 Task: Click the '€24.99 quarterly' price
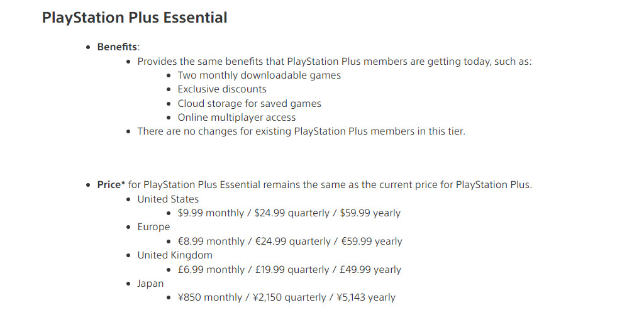[292, 242]
